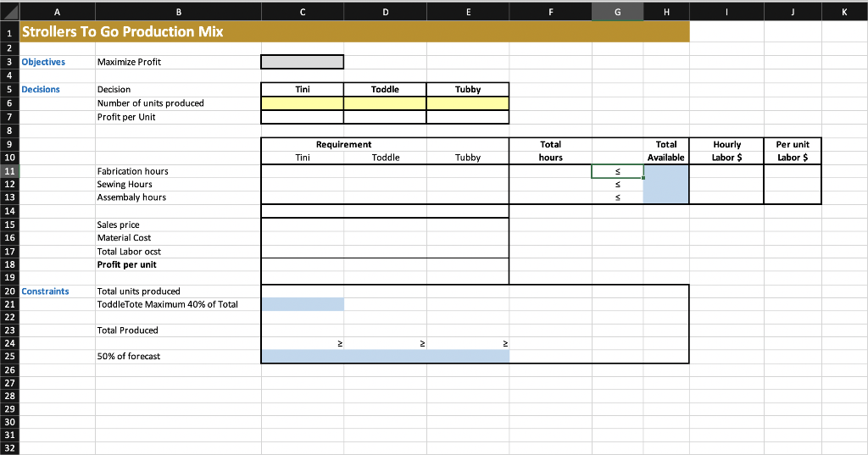Click Number of units produced label

click(151, 103)
